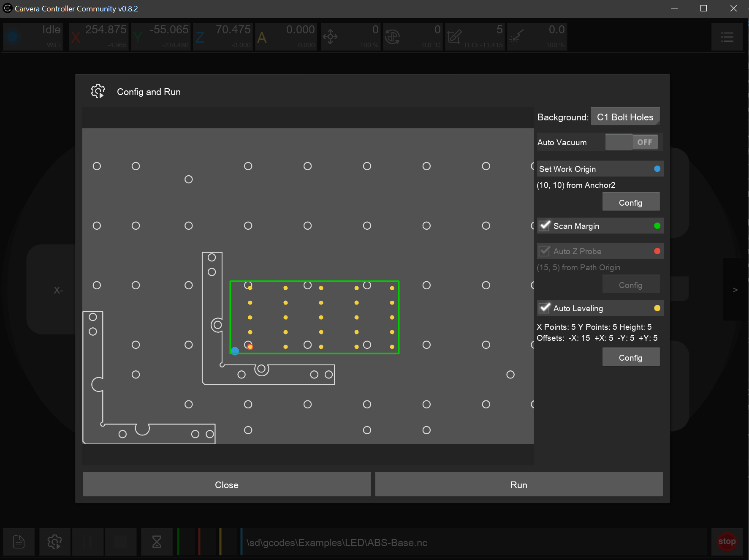
Task: Click Config under Set Work Origin
Action: click(x=630, y=202)
